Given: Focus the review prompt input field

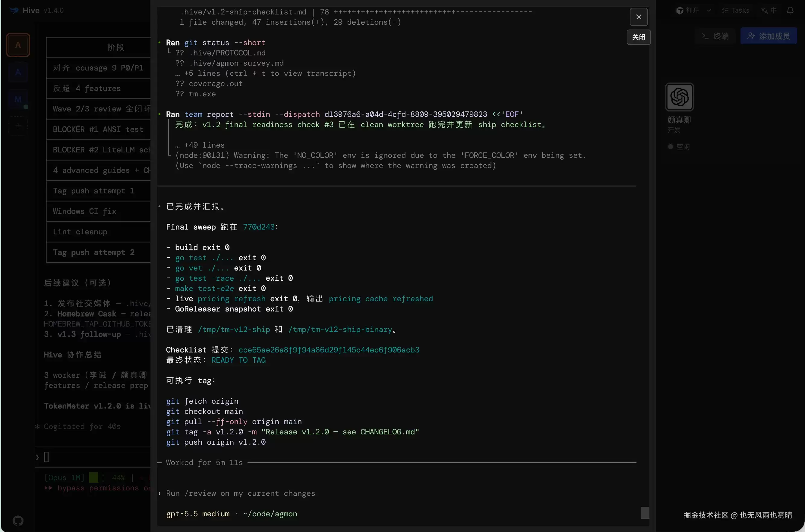Looking at the screenshot, I should pos(397,493).
